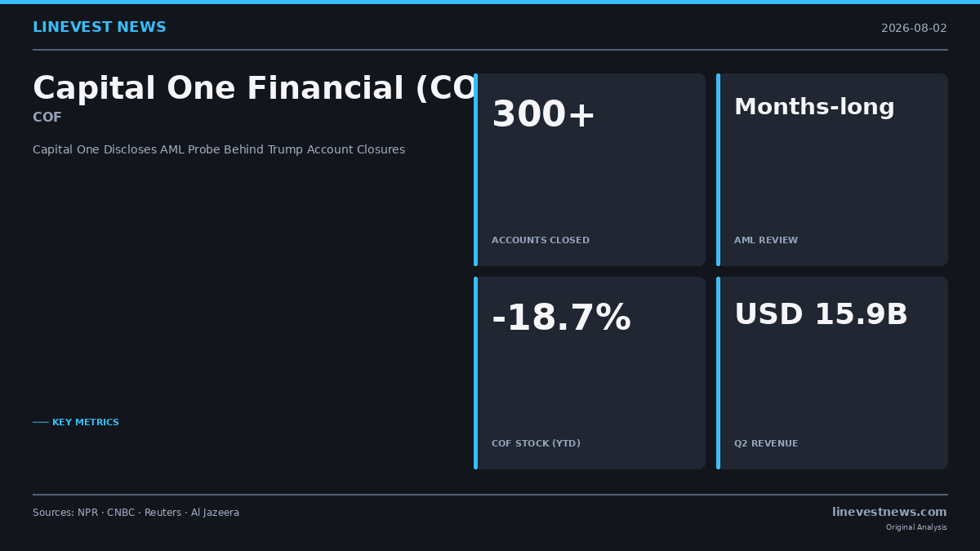This screenshot has width=980, height=551.
Task: Click the AML probe subtitle text
Action: click(x=219, y=150)
